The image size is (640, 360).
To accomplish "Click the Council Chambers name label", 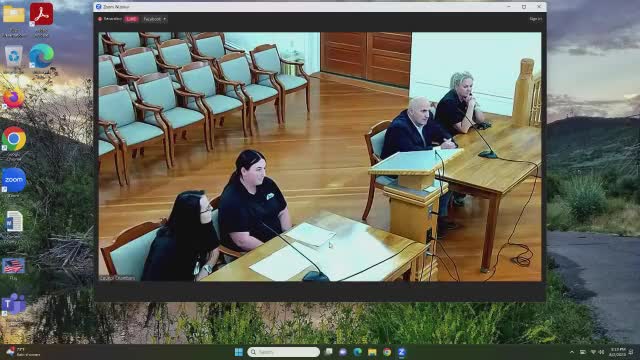I will click(117, 278).
